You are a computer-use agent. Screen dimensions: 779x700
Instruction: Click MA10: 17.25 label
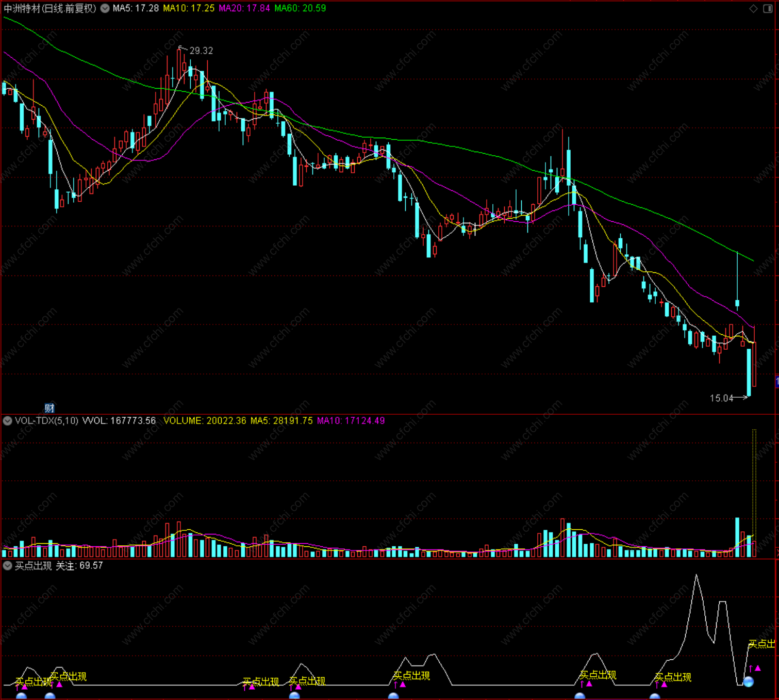(x=189, y=8)
